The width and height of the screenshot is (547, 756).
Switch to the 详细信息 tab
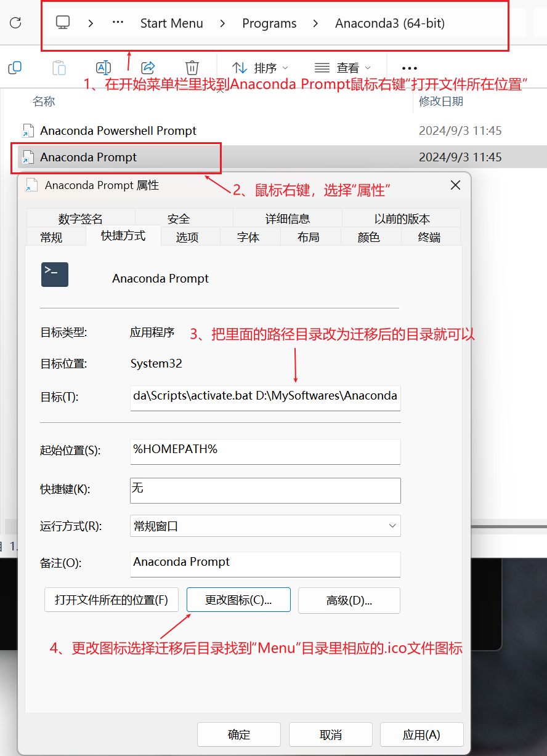[x=288, y=219]
